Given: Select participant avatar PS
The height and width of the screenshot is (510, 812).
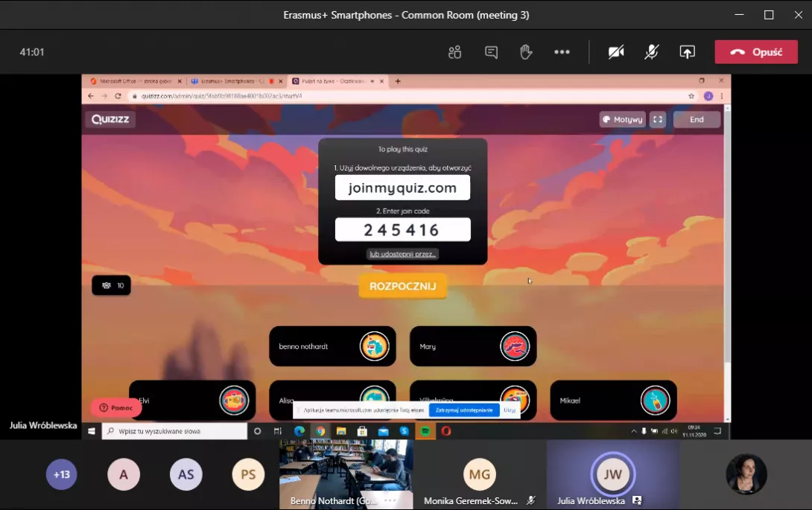Looking at the screenshot, I should point(248,474).
